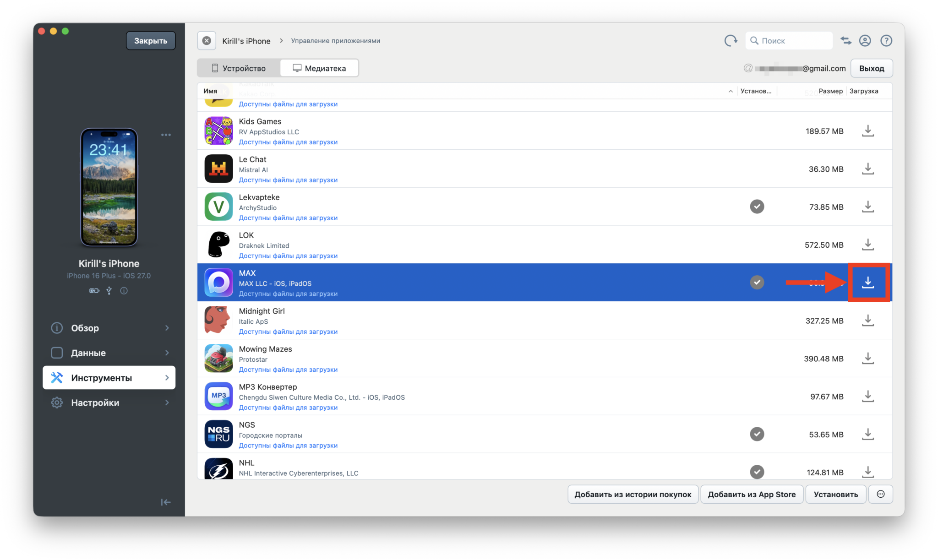Download the MP3 Конвертер app file
The height and width of the screenshot is (560, 938).
tap(867, 397)
